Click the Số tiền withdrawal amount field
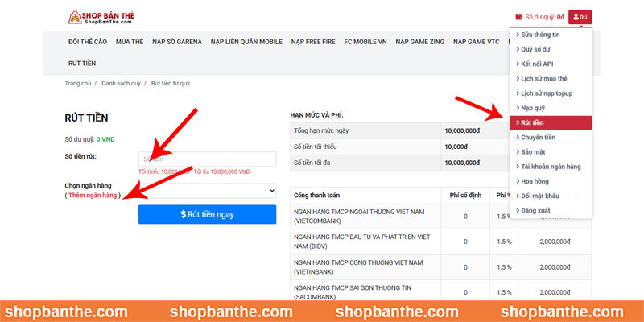The height and width of the screenshot is (322, 644). pyautogui.click(x=207, y=159)
